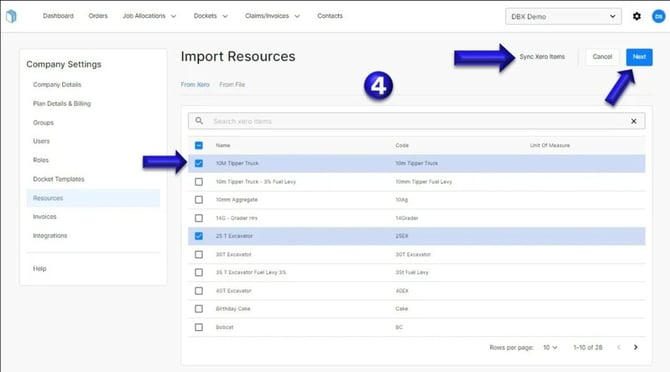Switch to the From Xero tab
Viewport: 670px width, 372px height.
point(195,85)
